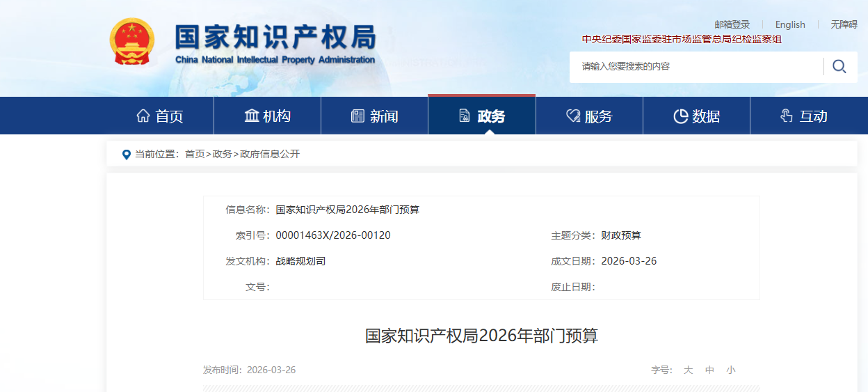
Task: Click the 成文日期 value 2026-03-26
Action: [x=629, y=261]
